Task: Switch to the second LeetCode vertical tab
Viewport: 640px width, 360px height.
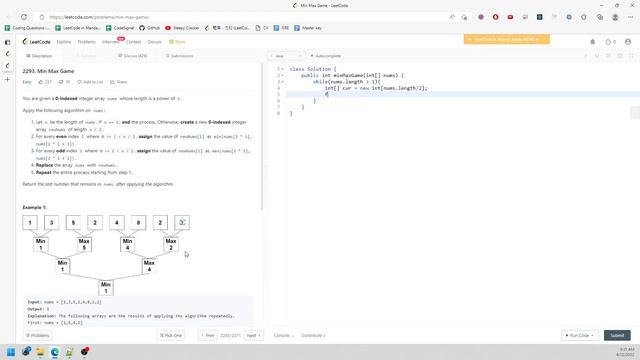Action: pyautogui.click(x=7, y=66)
